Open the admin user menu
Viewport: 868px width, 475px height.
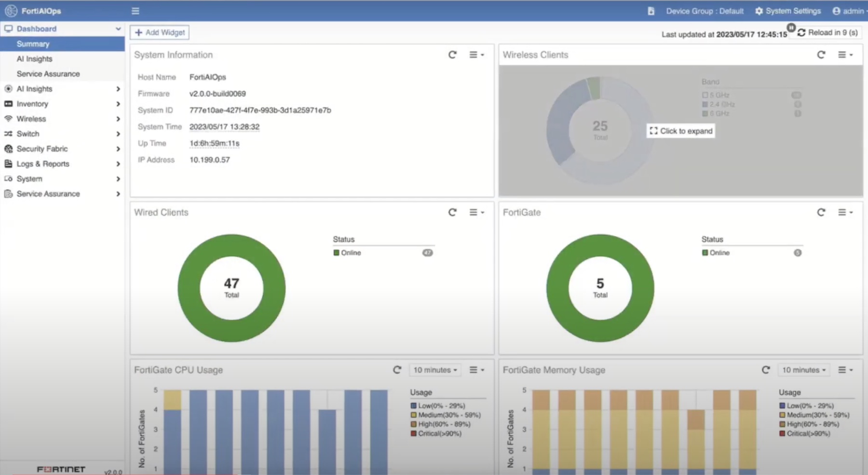click(850, 11)
